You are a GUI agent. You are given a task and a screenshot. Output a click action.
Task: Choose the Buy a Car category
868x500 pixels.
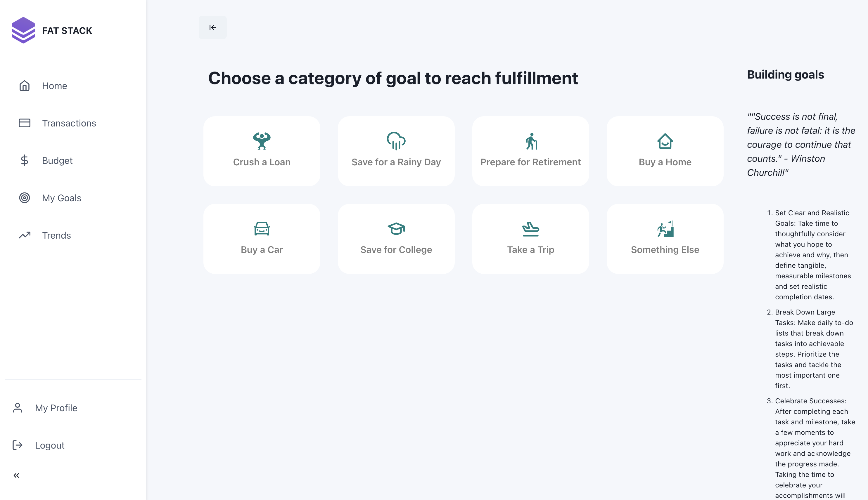pyautogui.click(x=262, y=239)
